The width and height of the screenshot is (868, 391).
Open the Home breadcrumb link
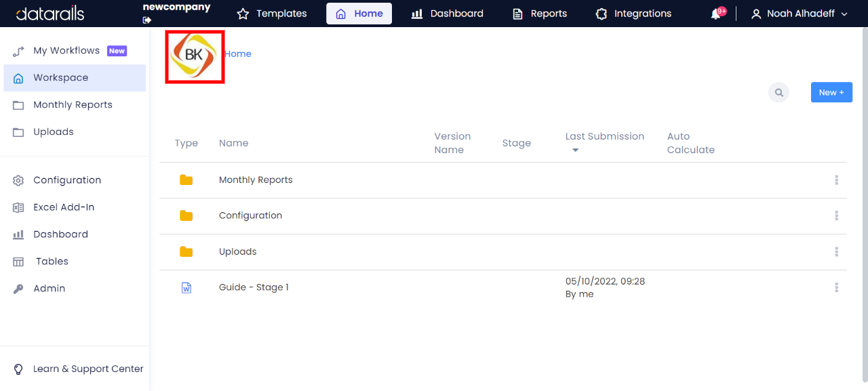coord(237,53)
